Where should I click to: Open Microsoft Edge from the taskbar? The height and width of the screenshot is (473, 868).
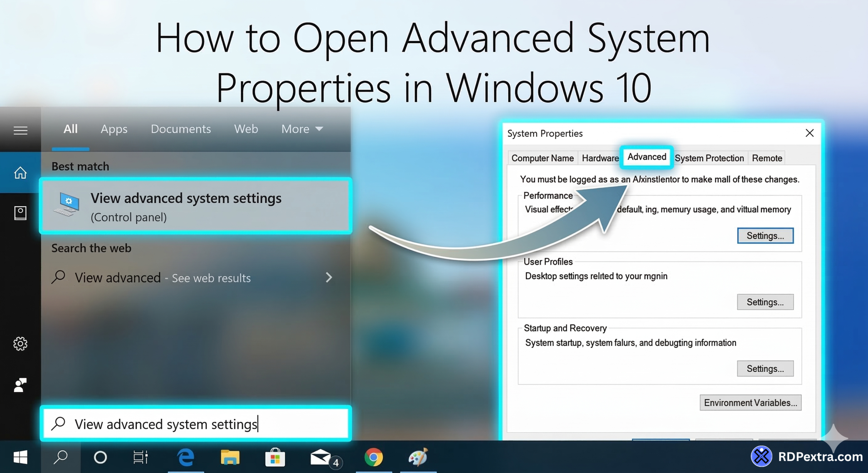[186, 457]
